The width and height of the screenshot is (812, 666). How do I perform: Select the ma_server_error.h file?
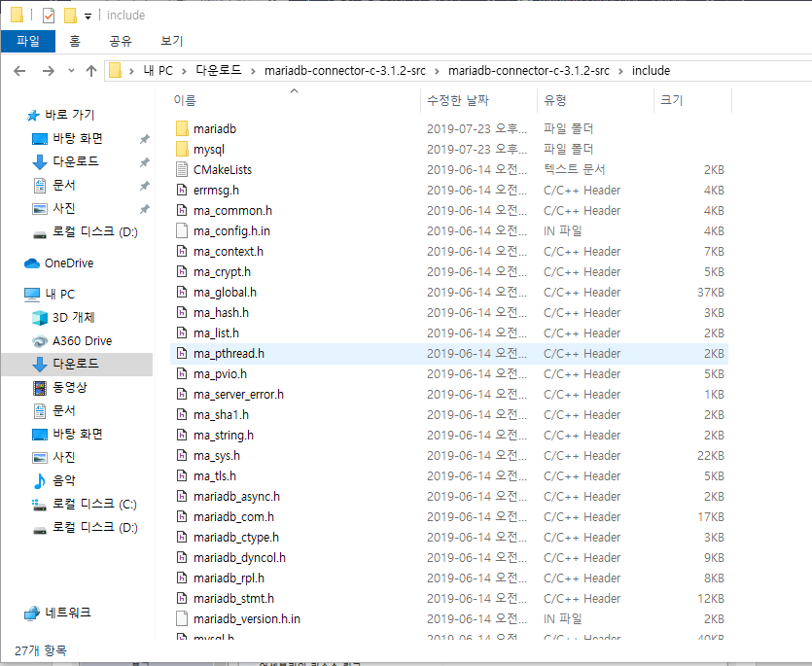point(238,395)
